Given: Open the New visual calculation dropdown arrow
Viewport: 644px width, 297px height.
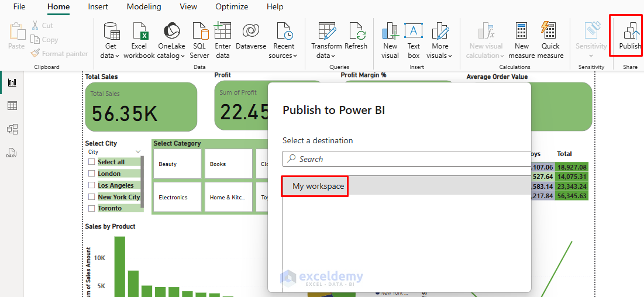Looking at the screenshot, I should coord(501,56).
